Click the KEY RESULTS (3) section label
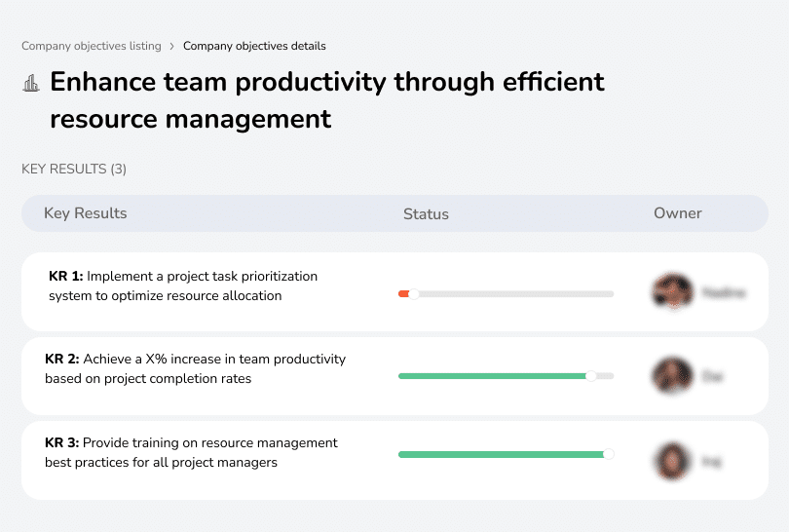 tap(74, 169)
